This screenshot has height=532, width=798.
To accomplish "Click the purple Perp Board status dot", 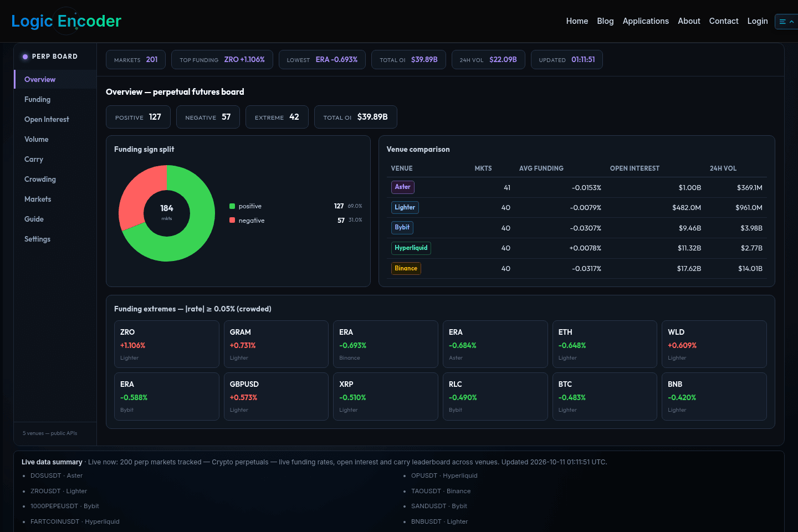I will coord(25,57).
